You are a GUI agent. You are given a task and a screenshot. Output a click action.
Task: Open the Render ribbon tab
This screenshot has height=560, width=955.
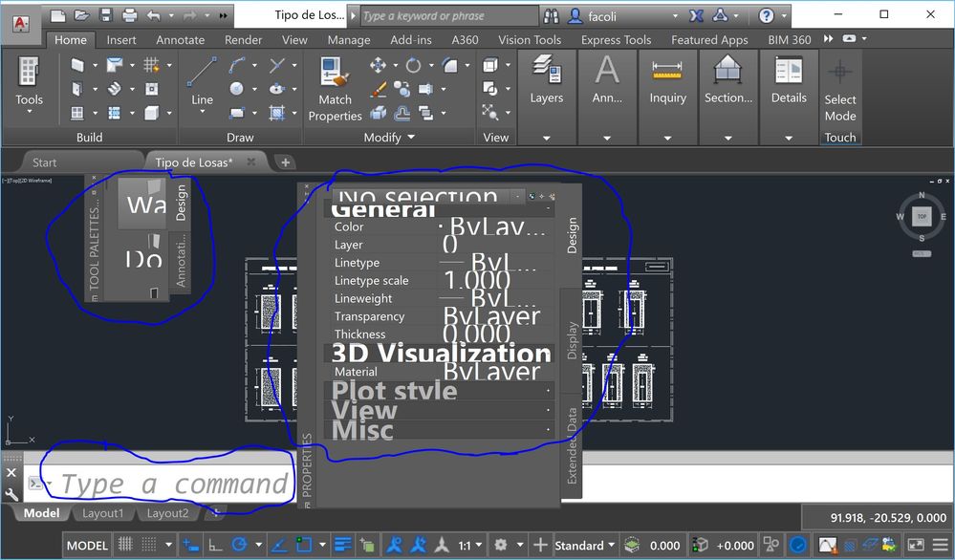point(243,39)
